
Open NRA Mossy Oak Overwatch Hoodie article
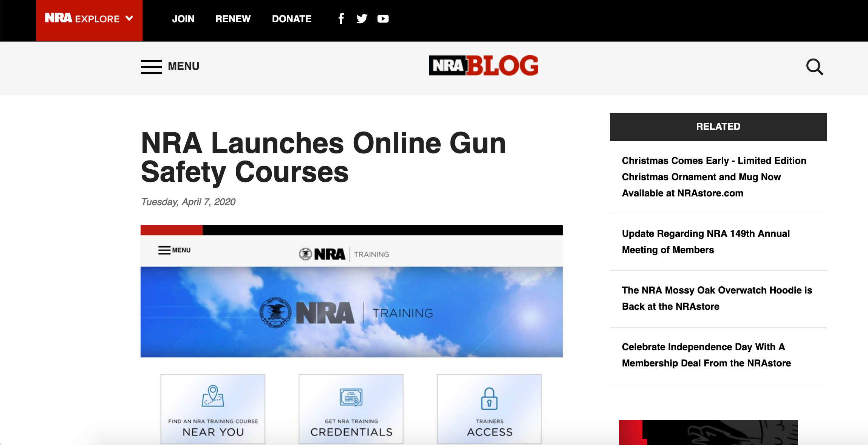(x=717, y=298)
